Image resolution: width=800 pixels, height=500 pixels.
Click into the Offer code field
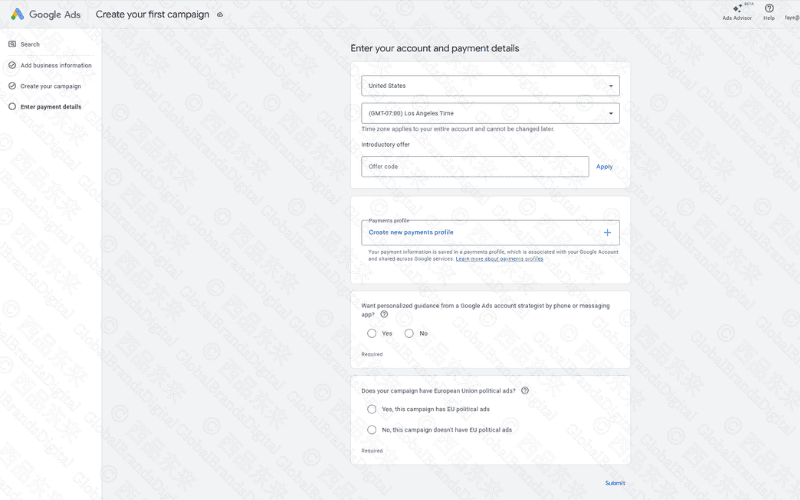pos(475,167)
